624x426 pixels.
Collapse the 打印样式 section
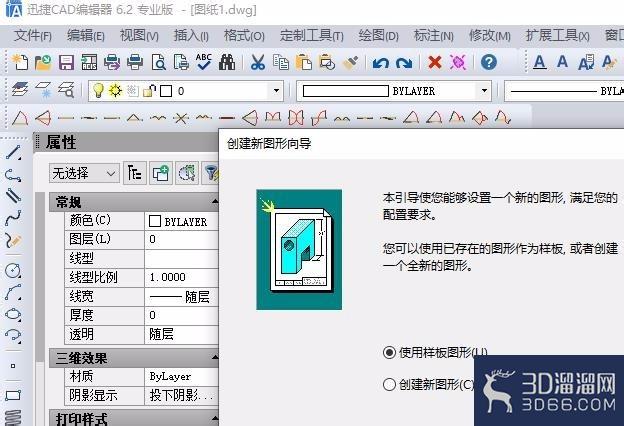[x=215, y=418]
